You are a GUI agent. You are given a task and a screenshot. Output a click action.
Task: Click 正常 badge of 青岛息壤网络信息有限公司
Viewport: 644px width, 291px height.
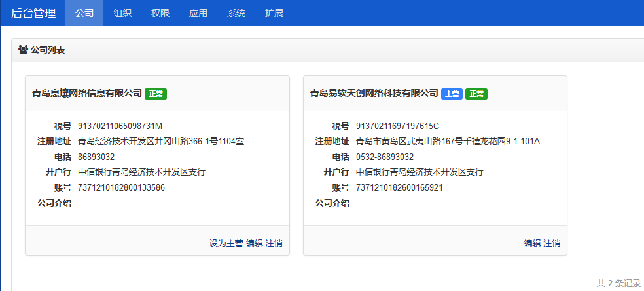[x=156, y=94]
